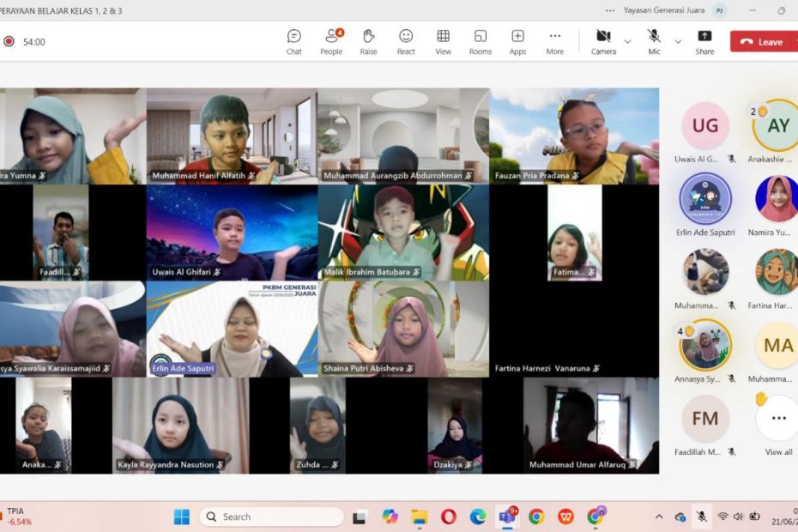Show hidden system tray icons chevron
The width and height of the screenshot is (798, 532).
tap(659, 517)
